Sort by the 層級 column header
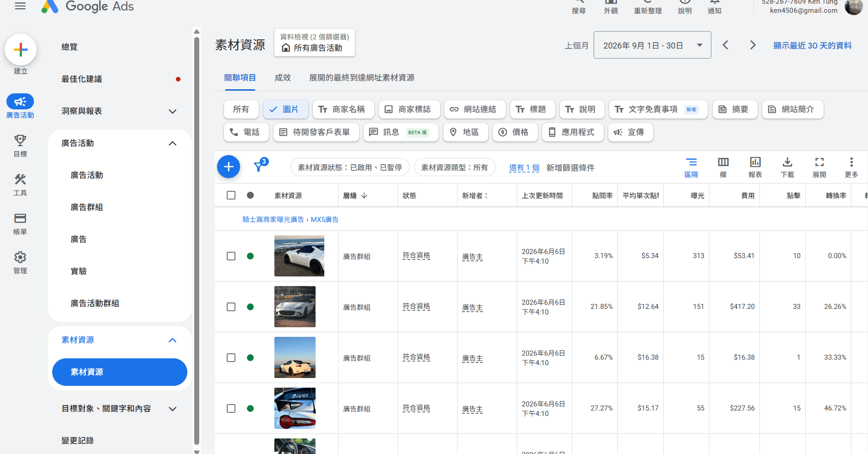Image resolution: width=868 pixels, height=454 pixels. tap(355, 195)
